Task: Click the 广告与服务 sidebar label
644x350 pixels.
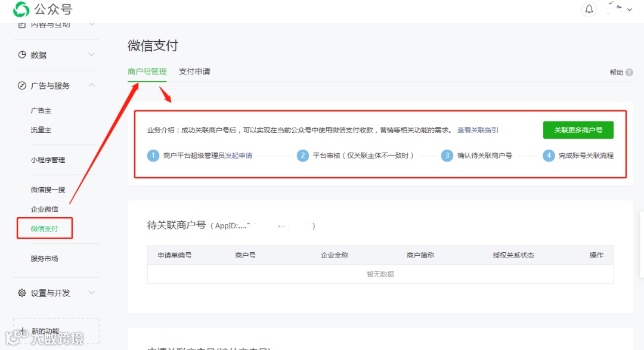Action: click(x=50, y=86)
